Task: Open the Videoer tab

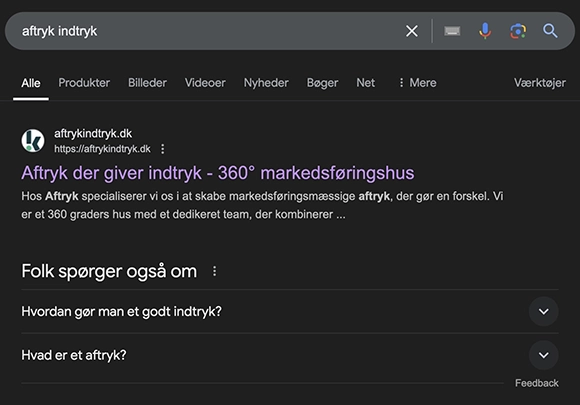Action: point(205,83)
